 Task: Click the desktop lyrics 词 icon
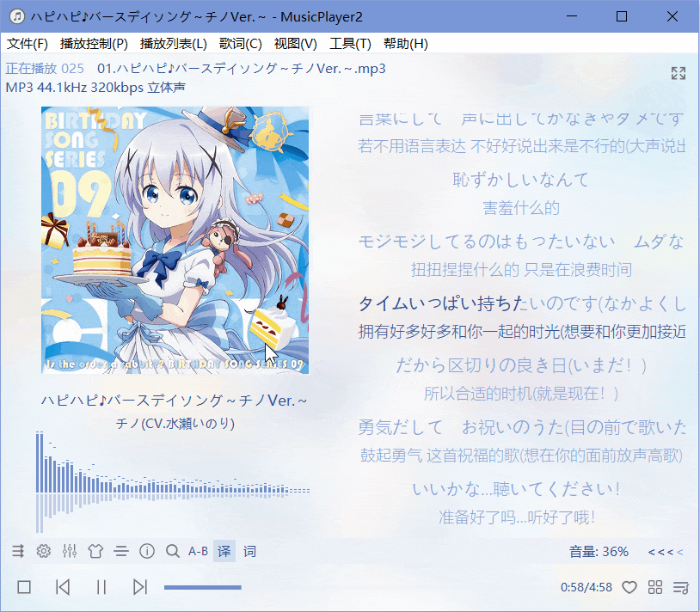(x=249, y=551)
